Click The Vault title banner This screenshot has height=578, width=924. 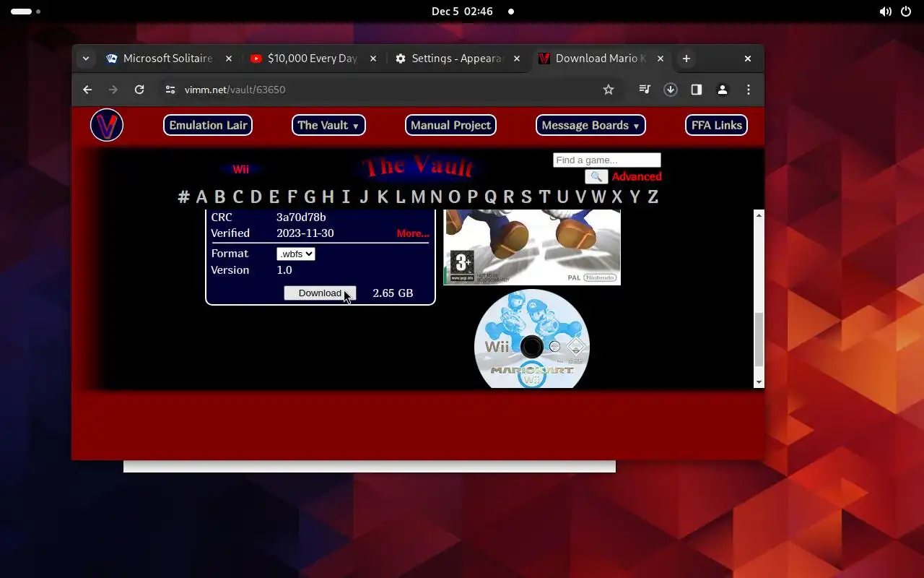420,168
